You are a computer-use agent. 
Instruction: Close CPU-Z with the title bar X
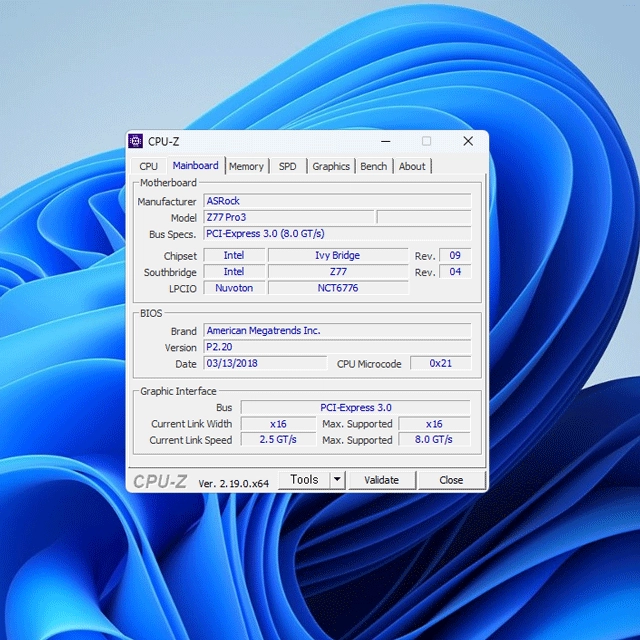[x=468, y=141]
